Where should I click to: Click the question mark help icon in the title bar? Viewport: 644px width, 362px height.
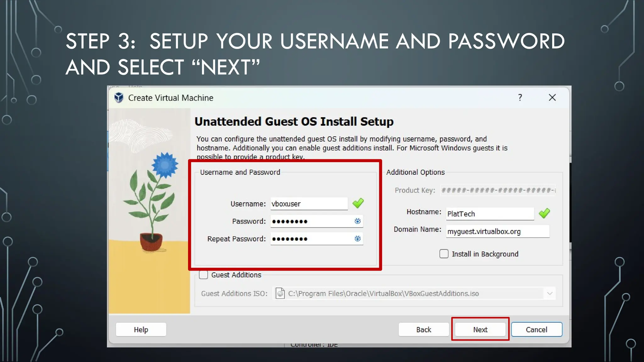[520, 97]
